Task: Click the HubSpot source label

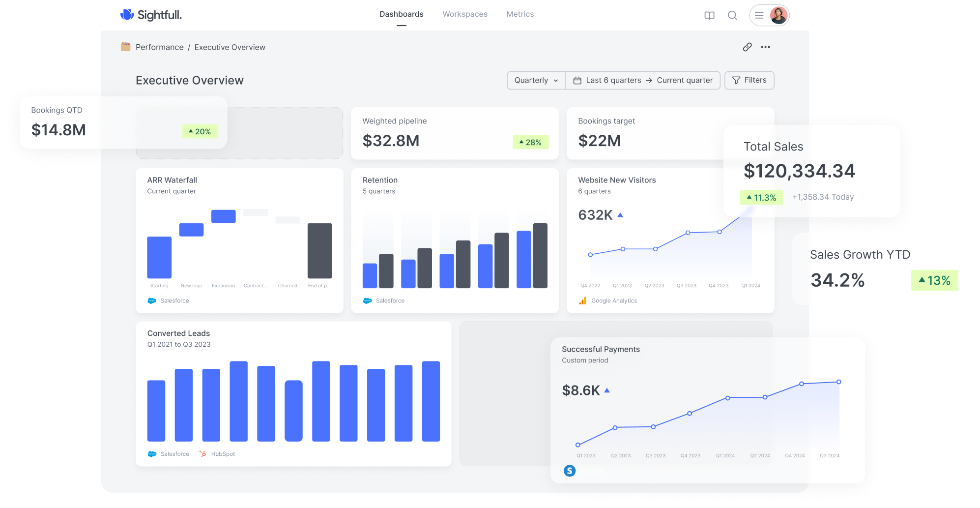Action: point(223,454)
